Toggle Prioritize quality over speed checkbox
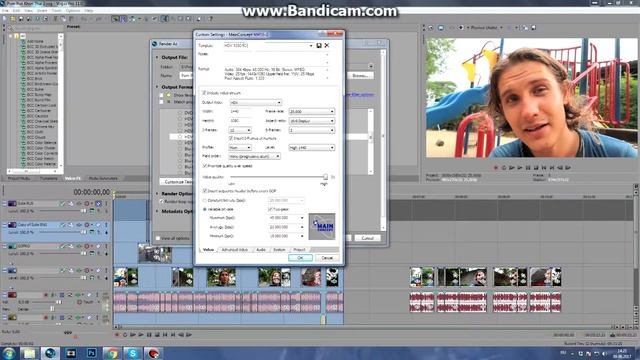640x360 pixels. click(x=205, y=166)
